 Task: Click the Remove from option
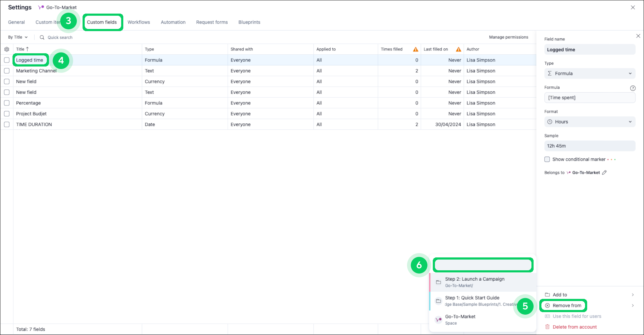coord(566,305)
